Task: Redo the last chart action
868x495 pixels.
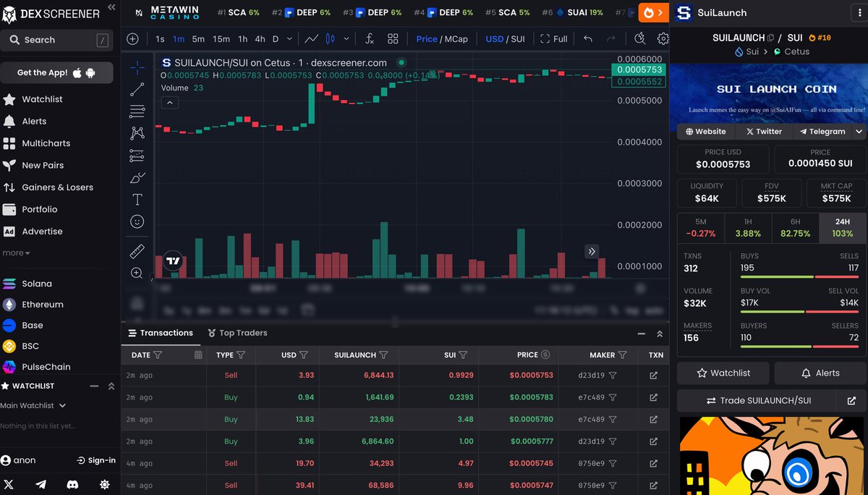Action: click(611, 39)
